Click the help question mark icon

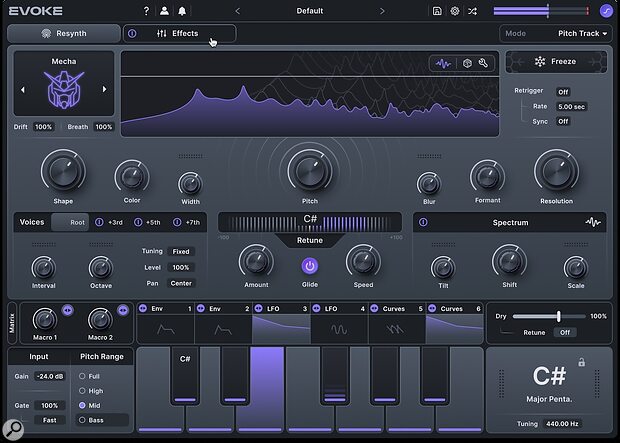(146, 11)
